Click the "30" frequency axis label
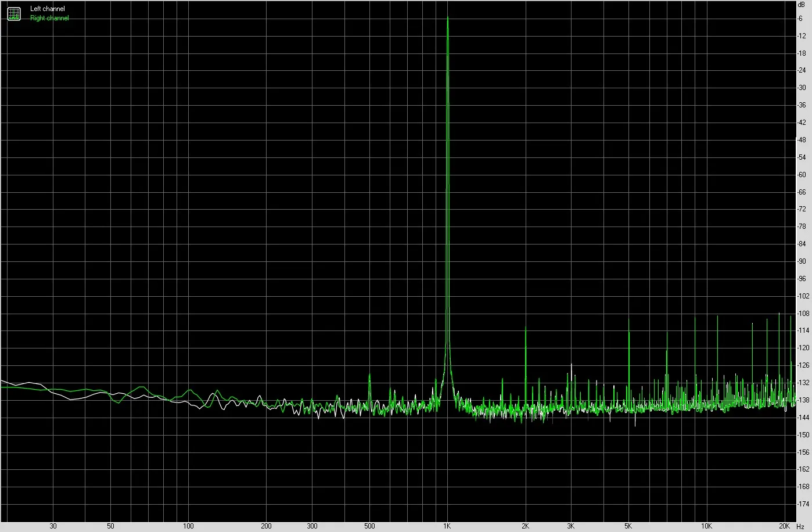This screenshot has height=532, width=812. [53, 526]
